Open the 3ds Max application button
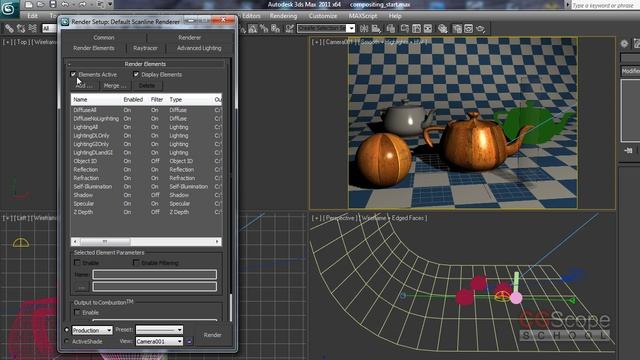The height and width of the screenshot is (360, 640). 9,9
